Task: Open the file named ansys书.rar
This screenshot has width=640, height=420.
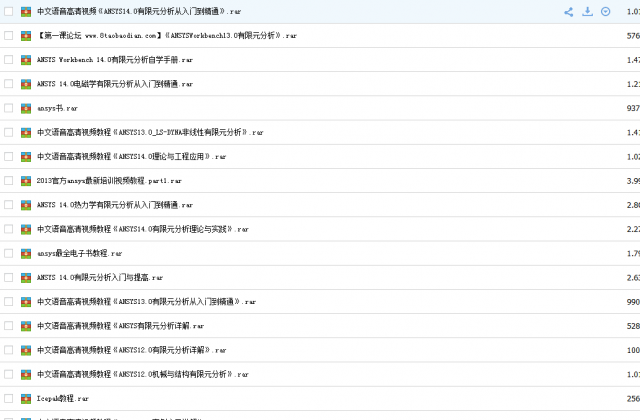Action: [x=57, y=108]
